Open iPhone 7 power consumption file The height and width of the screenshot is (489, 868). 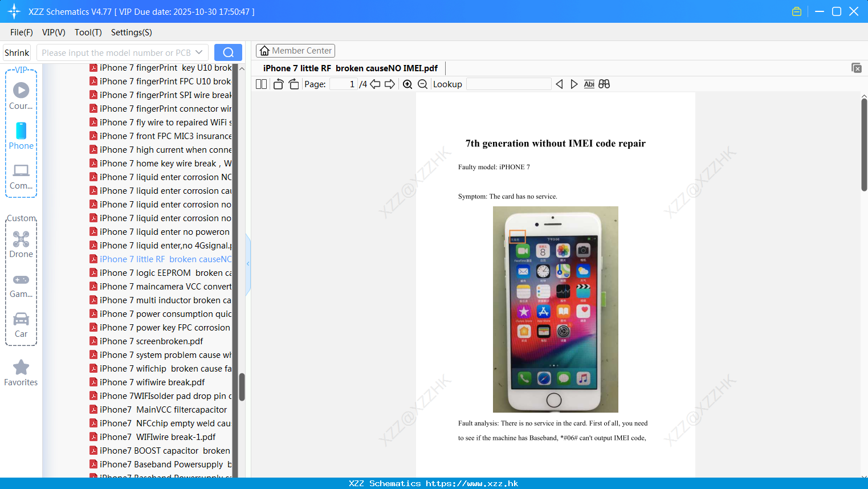(x=160, y=314)
